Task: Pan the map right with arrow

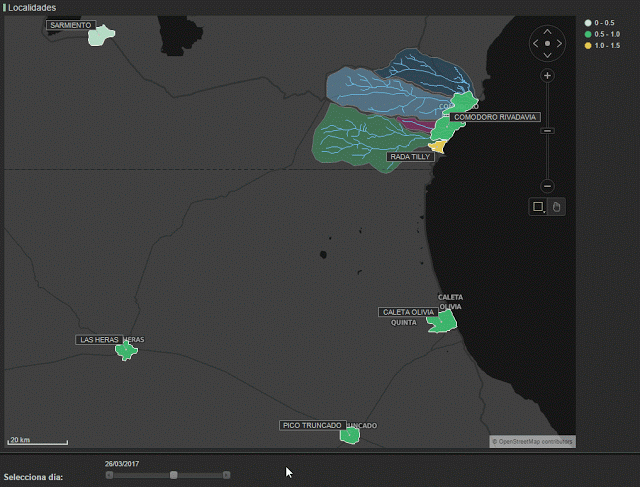Action: (x=559, y=44)
